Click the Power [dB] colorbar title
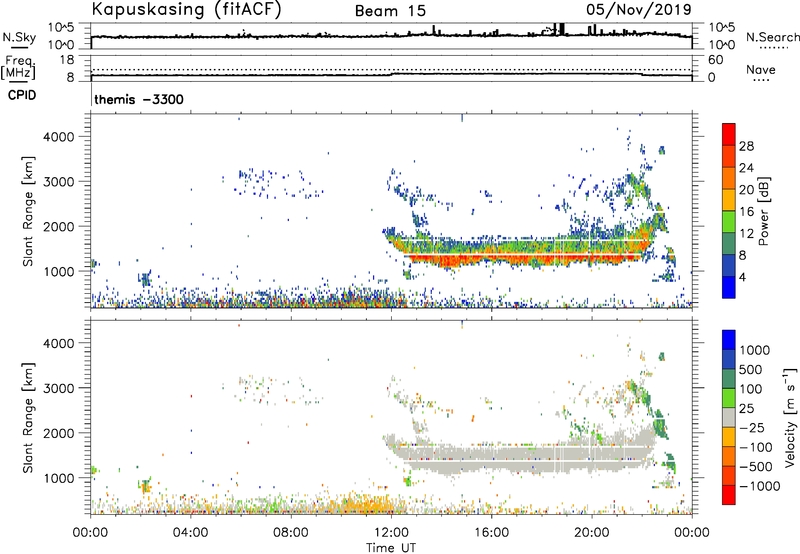The height and width of the screenshot is (554, 800). click(x=763, y=211)
